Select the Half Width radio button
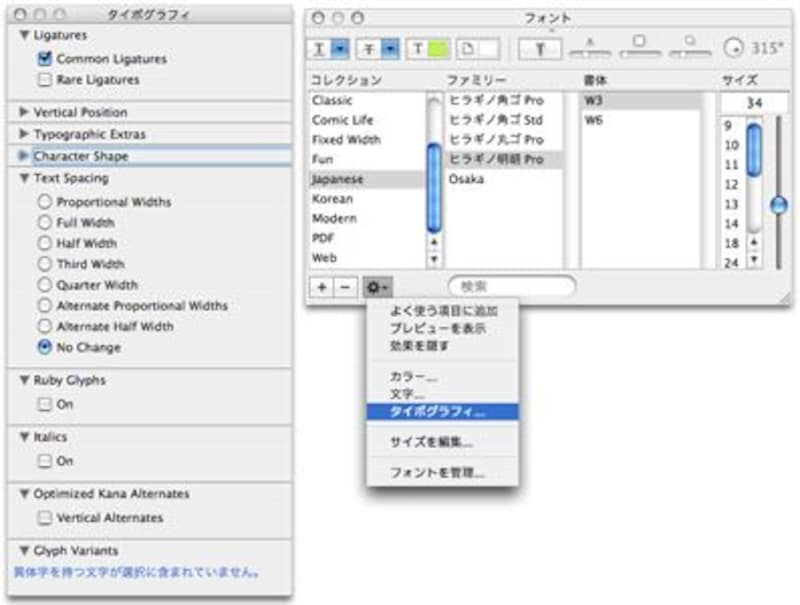The image size is (800, 605). tap(44, 243)
